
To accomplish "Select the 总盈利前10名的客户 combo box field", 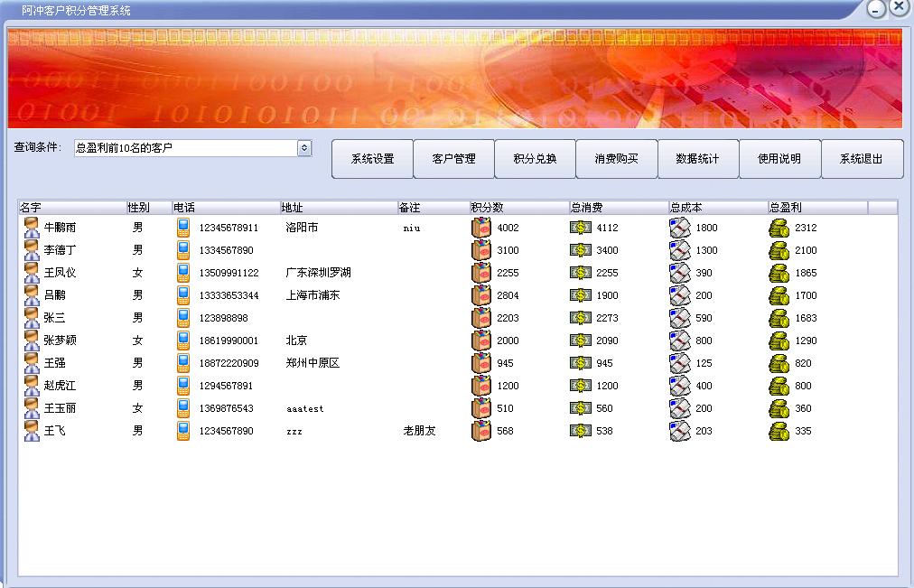I will click(x=185, y=147).
